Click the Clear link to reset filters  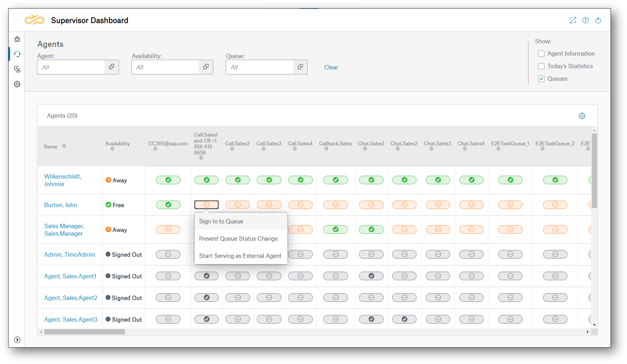click(331, 67)
